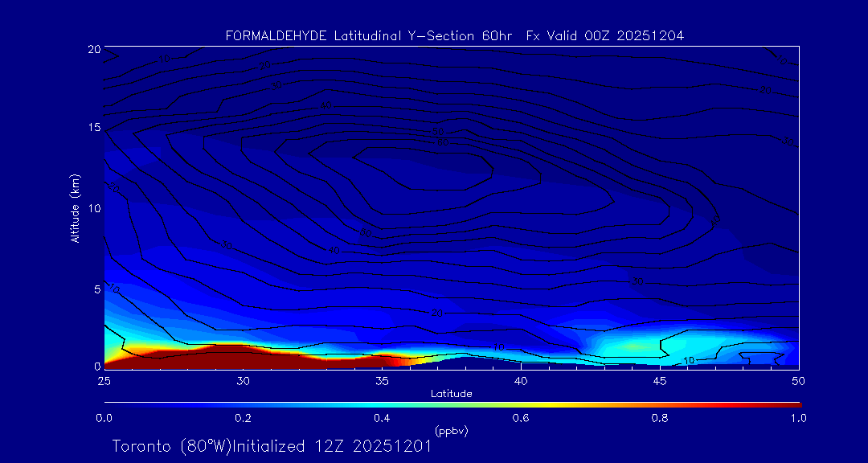Viewport: 868px width, 463px height.
Task: Click altitude axis tick label 20
Action: [x=93, y=48]
